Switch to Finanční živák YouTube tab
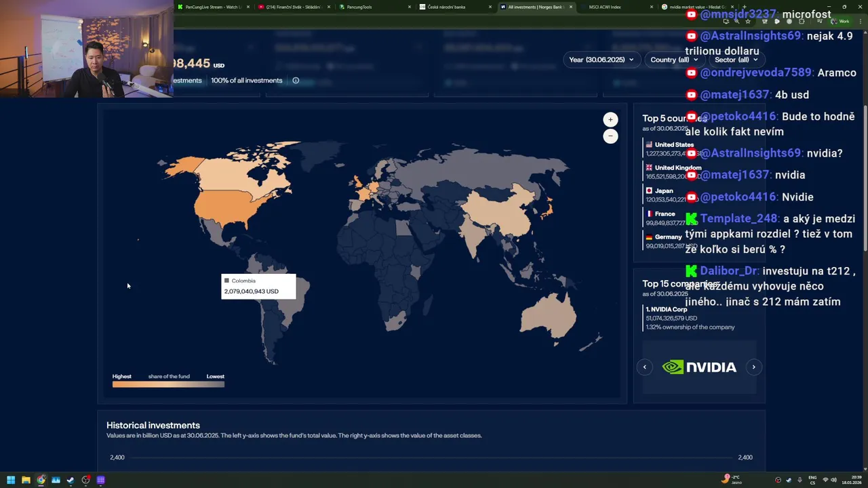868x488 pixels. click(x=294, y=7)
